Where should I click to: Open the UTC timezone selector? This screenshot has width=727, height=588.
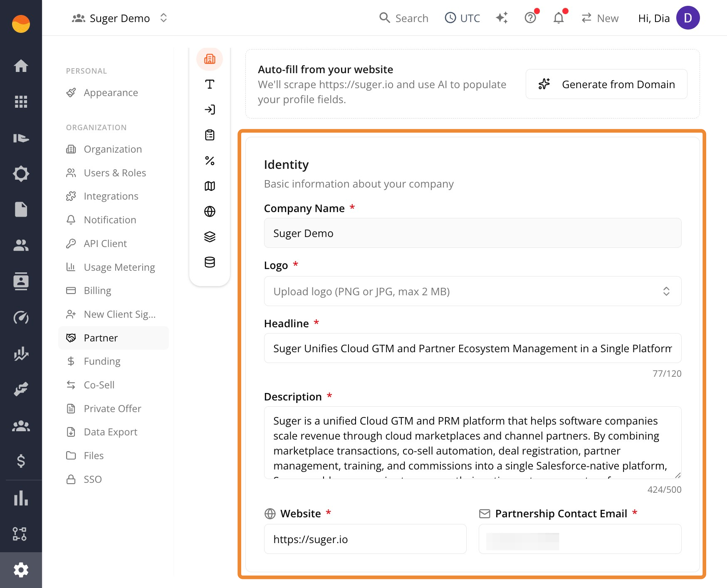[x=462, y=18]
